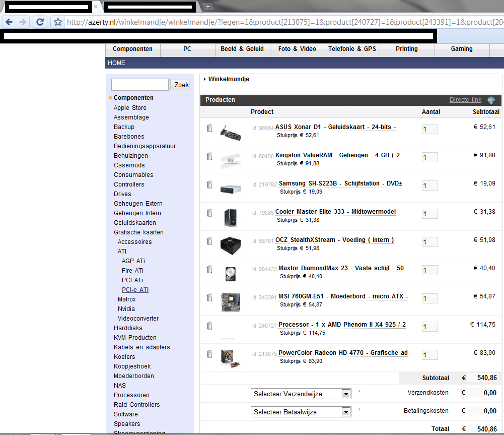Open Behuizingen sidebar category
This screenshot has height=435, width=504.
131,156
